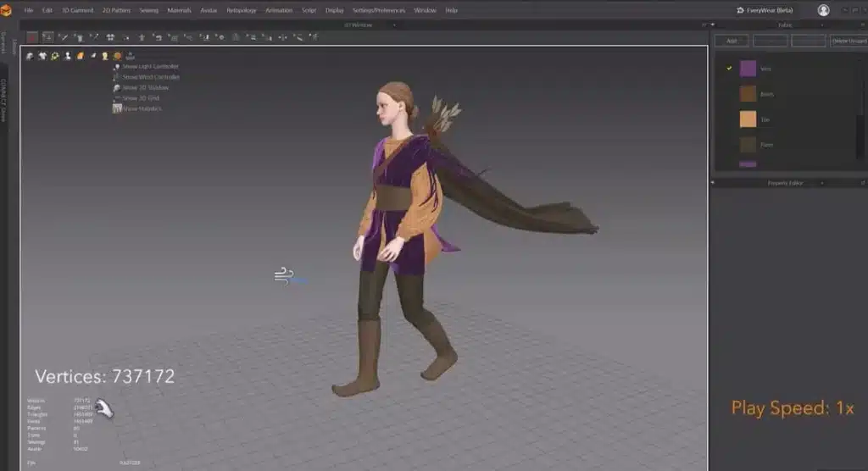Open the Help menu
This screenshot has width=868, height=471.
(452, 10)
